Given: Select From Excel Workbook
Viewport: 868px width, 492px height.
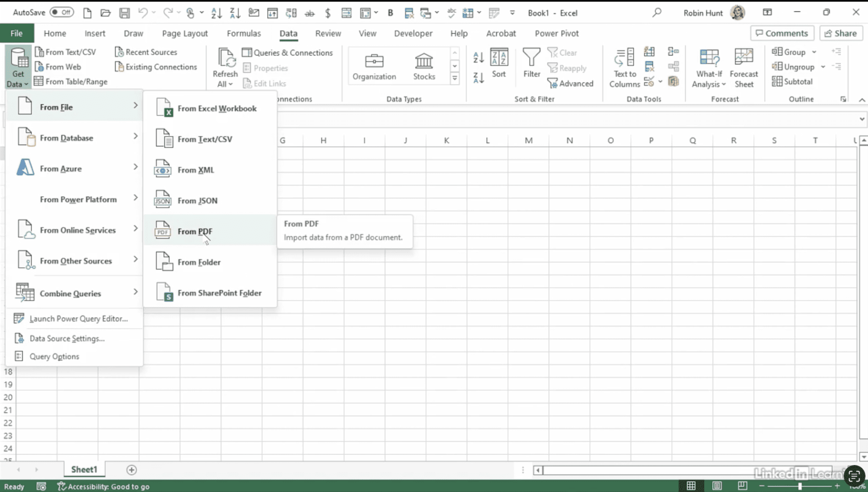Looking at the screenshot, I should (210, 108).
